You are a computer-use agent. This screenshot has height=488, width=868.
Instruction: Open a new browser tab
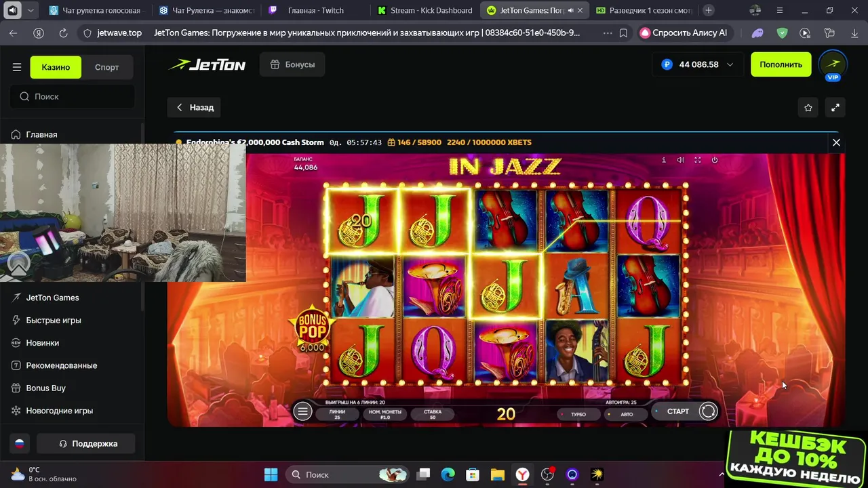709,10
